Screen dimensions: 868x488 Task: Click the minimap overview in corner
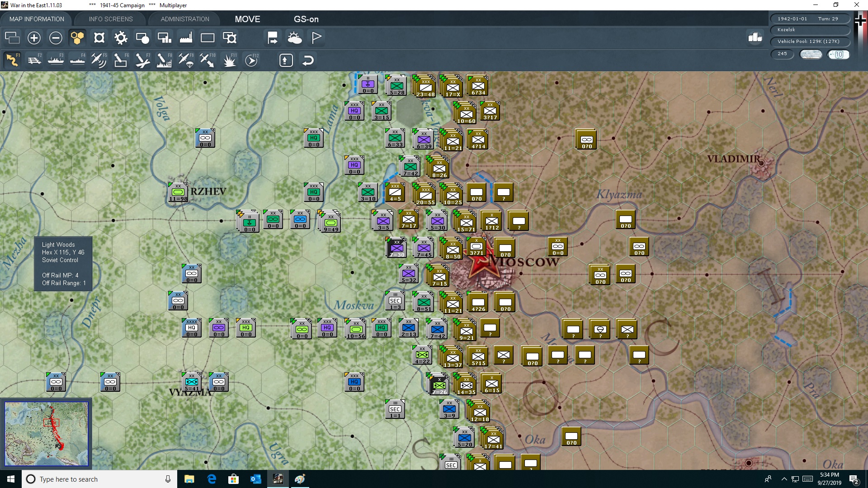[46, 433]
